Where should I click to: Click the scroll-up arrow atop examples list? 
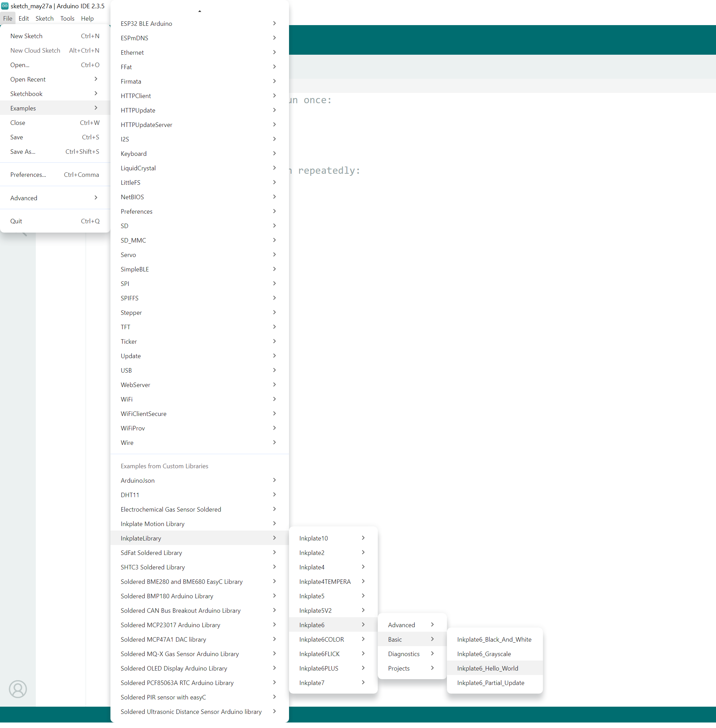coord(199,11)
